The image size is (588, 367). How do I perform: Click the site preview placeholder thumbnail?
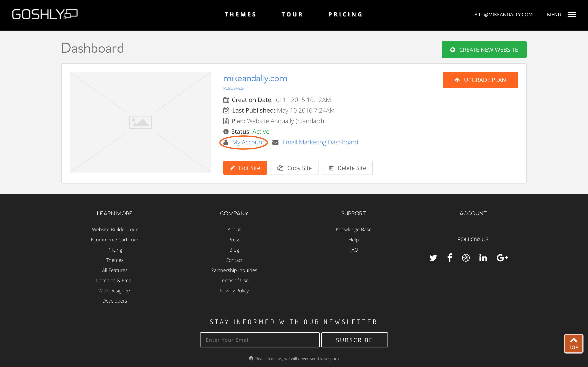tap(140, 122)
